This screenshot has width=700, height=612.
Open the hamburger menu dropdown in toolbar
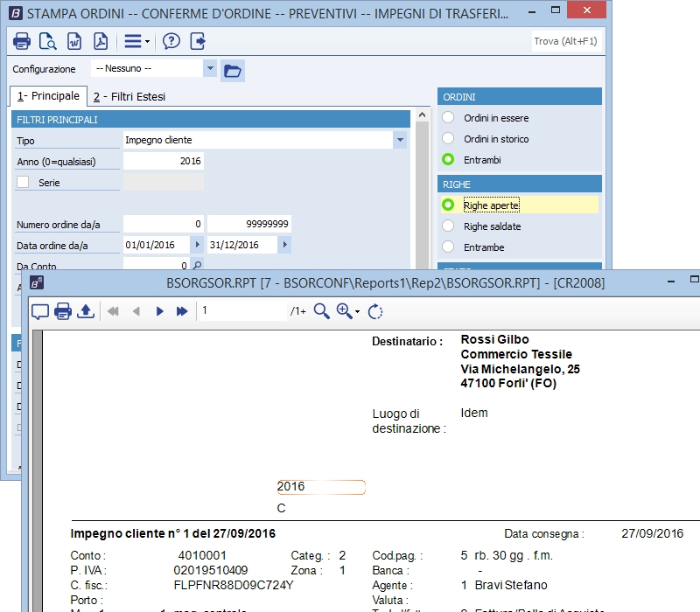tap(136, 41)
